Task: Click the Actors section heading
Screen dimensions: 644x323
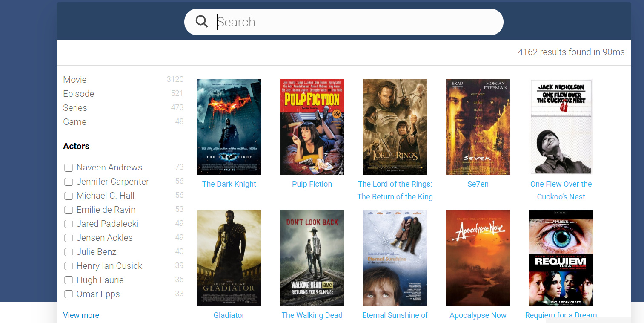Action: click(x=76, y=146)
